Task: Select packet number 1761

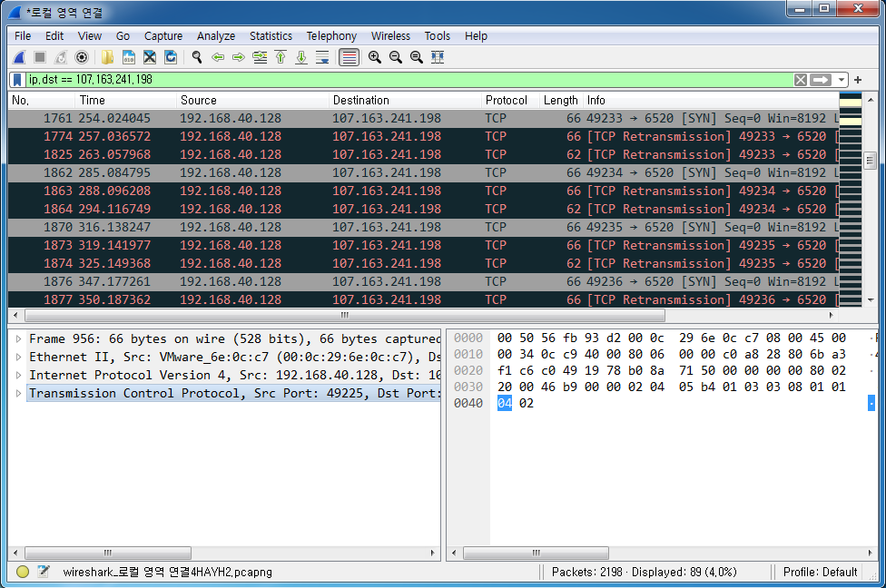Action: click(423, 118)
